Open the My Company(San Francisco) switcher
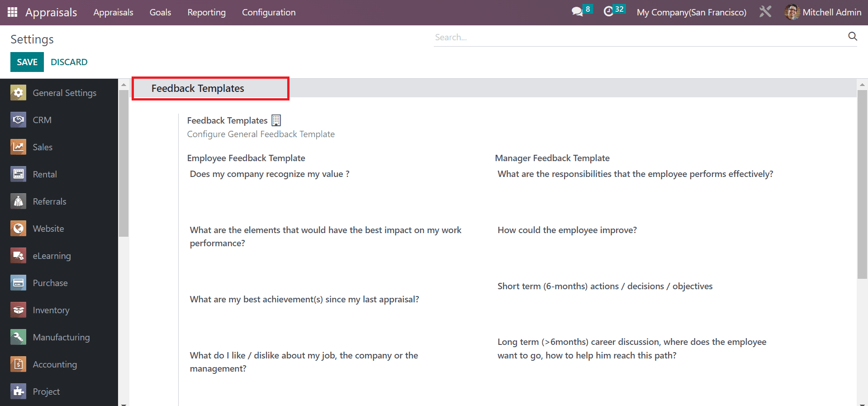Image resolution: width=868 pixels, height=406 pixels. 691,12
